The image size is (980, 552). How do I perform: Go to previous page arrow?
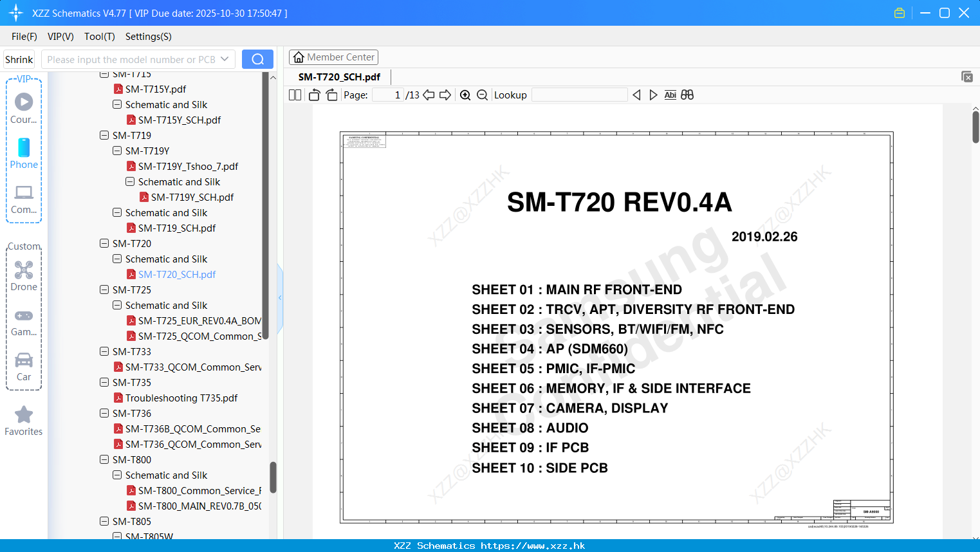coord(429,95)
